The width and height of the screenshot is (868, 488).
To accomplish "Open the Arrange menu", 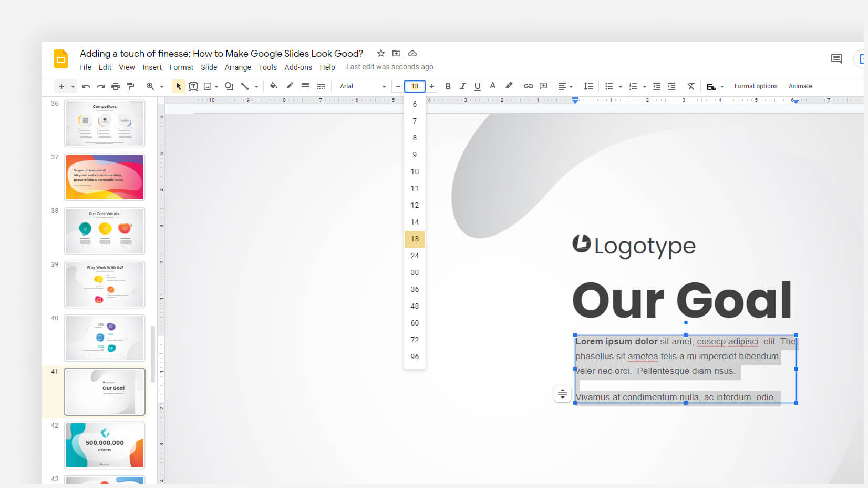I will point(237,67).
